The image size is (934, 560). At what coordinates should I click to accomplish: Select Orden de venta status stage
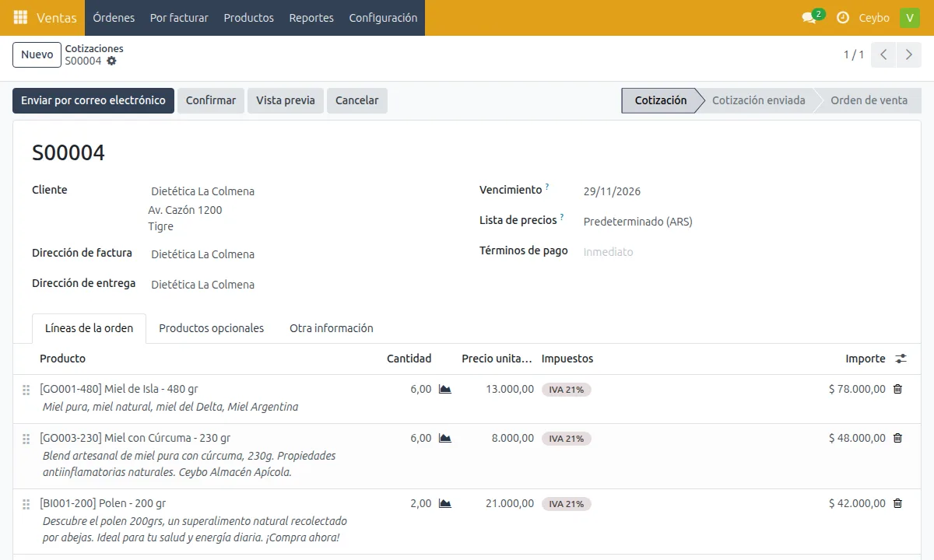point(869,100)
